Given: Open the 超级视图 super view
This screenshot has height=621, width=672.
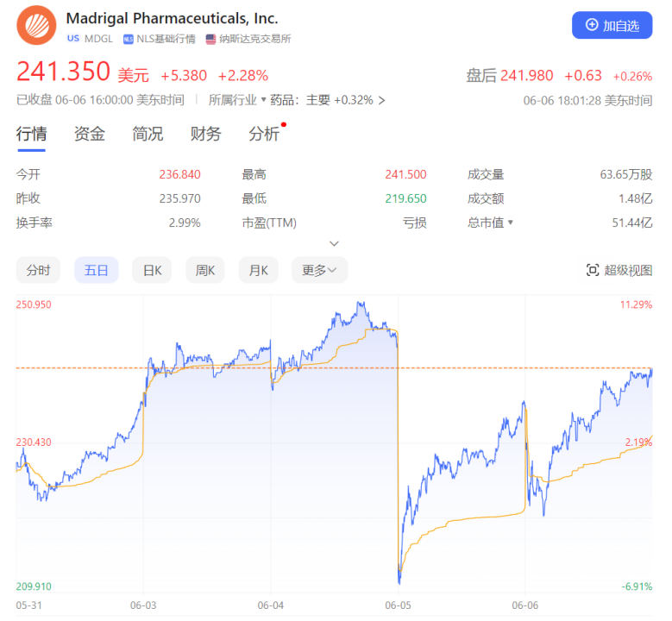Looking at the screenshot, I should 619,271.
